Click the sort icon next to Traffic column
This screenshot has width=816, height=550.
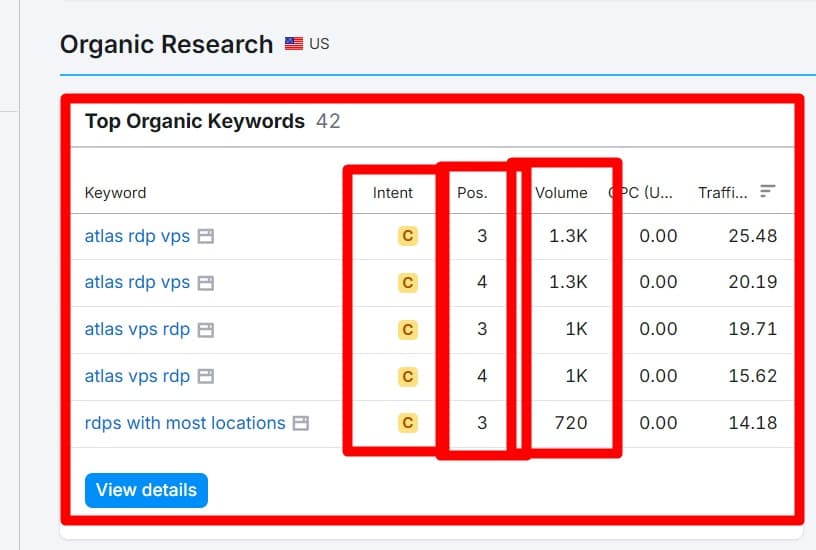pos(768,191)
